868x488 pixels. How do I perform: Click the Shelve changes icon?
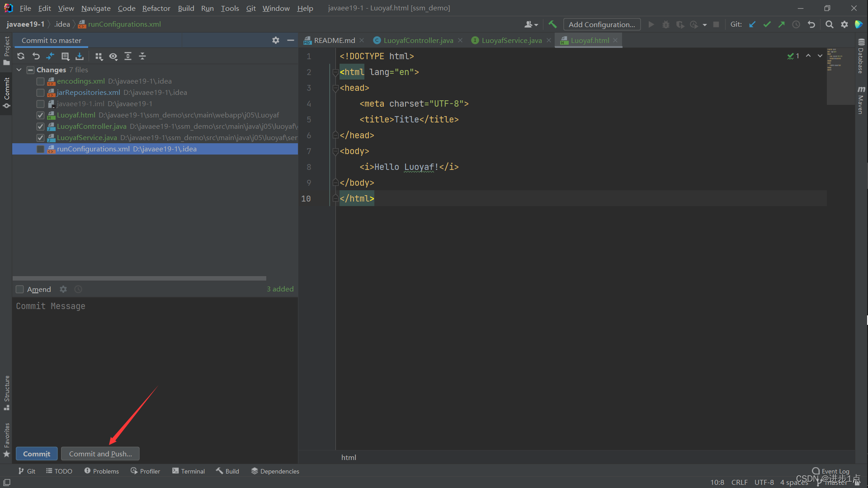80,56
